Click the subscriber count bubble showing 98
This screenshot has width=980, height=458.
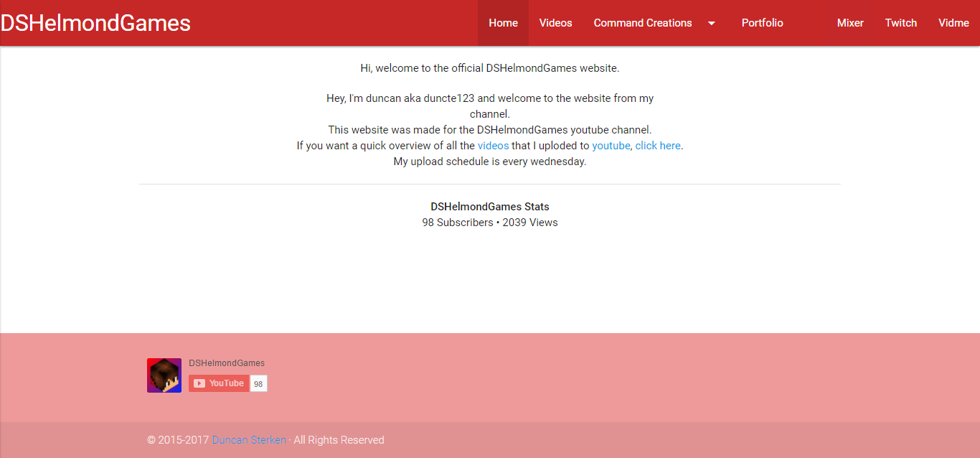[x=258, y=384]
